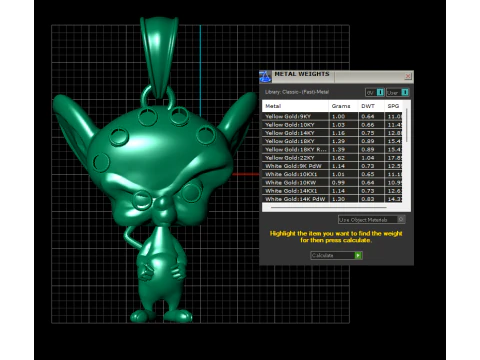This screenshot has width=480, height=360.
Task: Click the Calculate button
Action: coord(336,255)
